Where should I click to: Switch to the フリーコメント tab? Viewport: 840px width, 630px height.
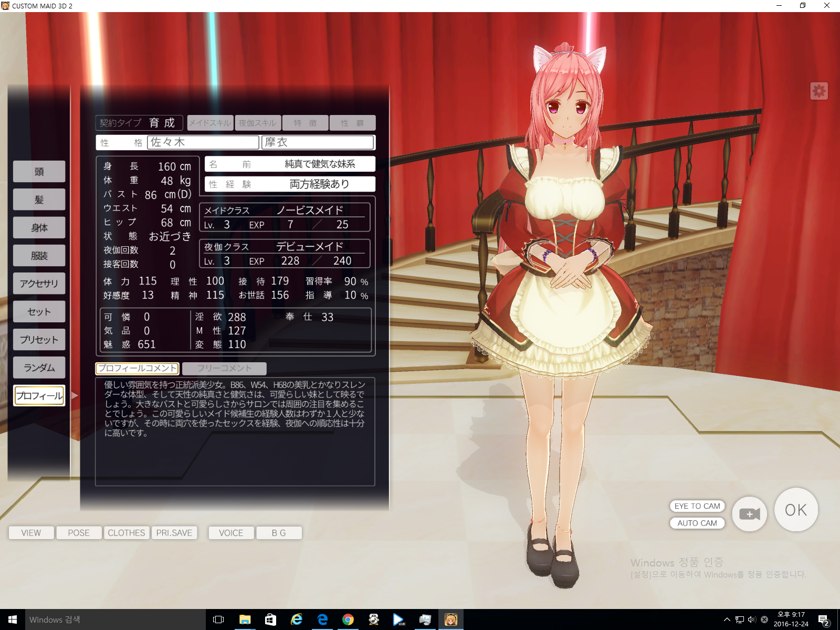[224, 369]
